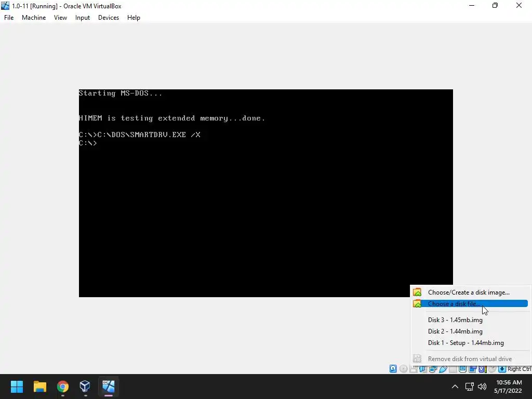The width and height of the screenshot is (532, 399).
Task: Open File Explorer from the taskbar
Action: coord(39,387)
